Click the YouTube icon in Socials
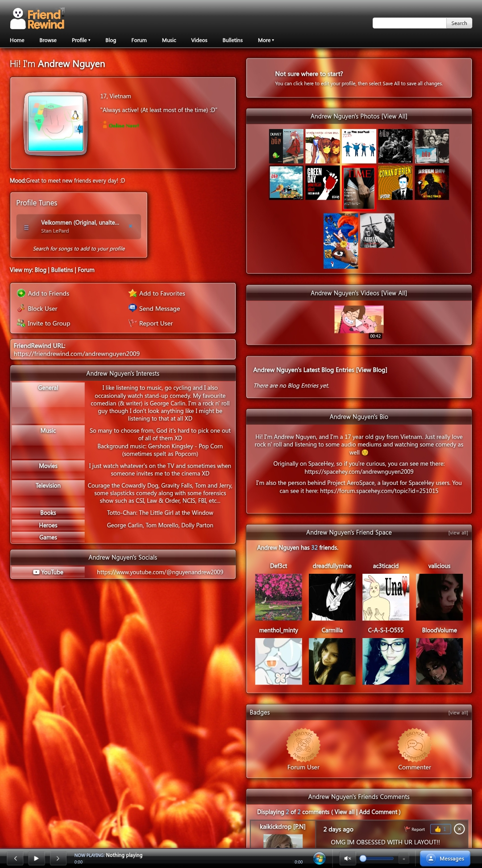This screenshot has width=482, height=868. point(36,572)
